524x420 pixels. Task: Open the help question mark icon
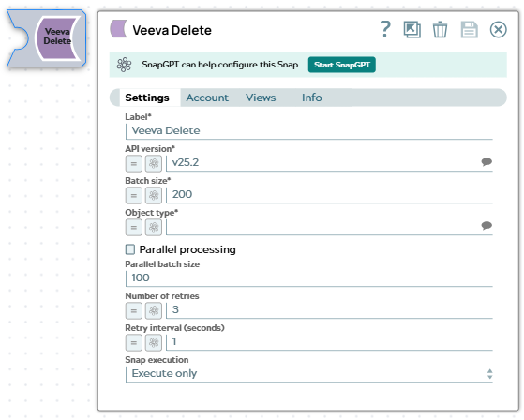385,29
